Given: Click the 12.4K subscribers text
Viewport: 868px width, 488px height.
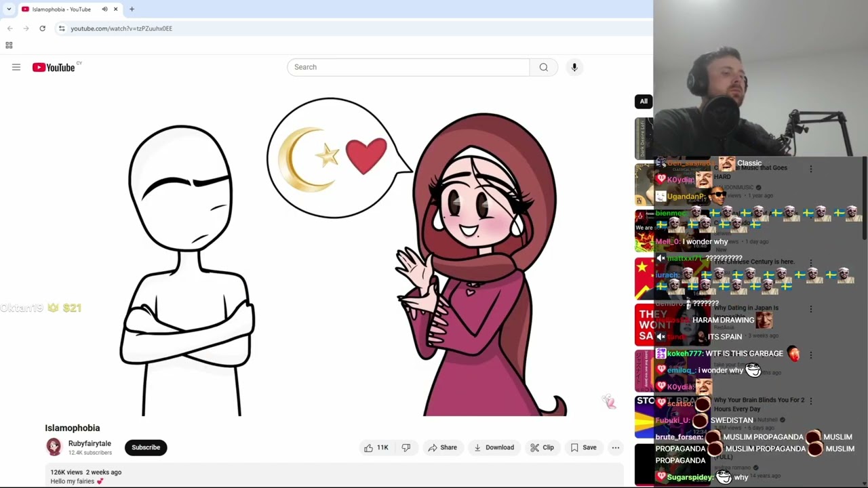Looking at the screenshot, I should click(90, 453).
